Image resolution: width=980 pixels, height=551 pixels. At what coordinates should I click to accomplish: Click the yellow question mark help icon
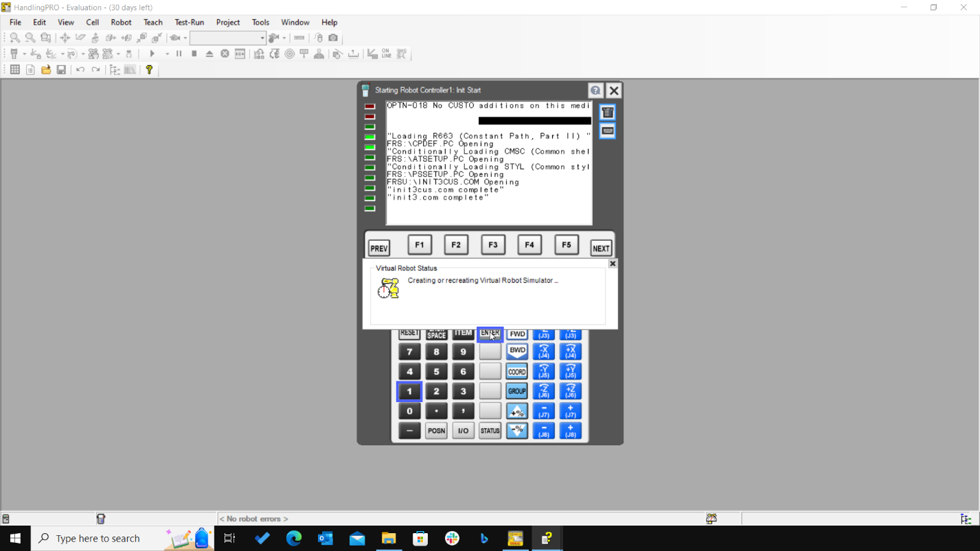pyautogui.click(x=149, y=70)
